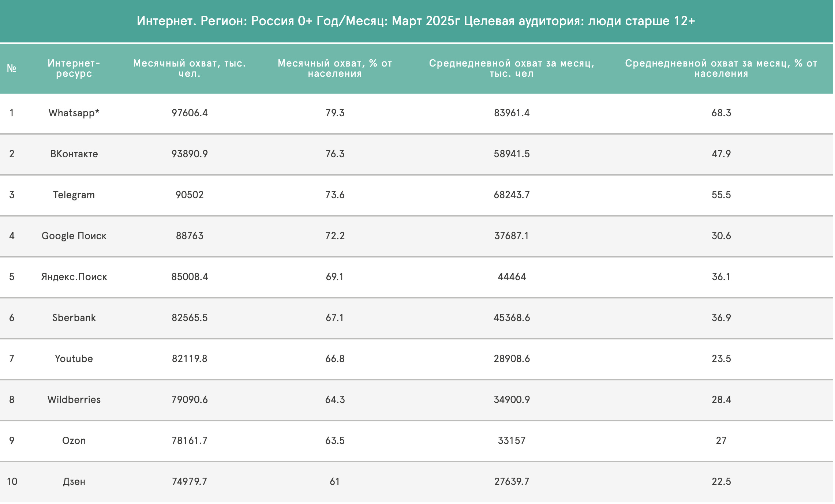Click the Интернет-ресурс column header
This screenshot has width=835, height=504.
(74, 68)
